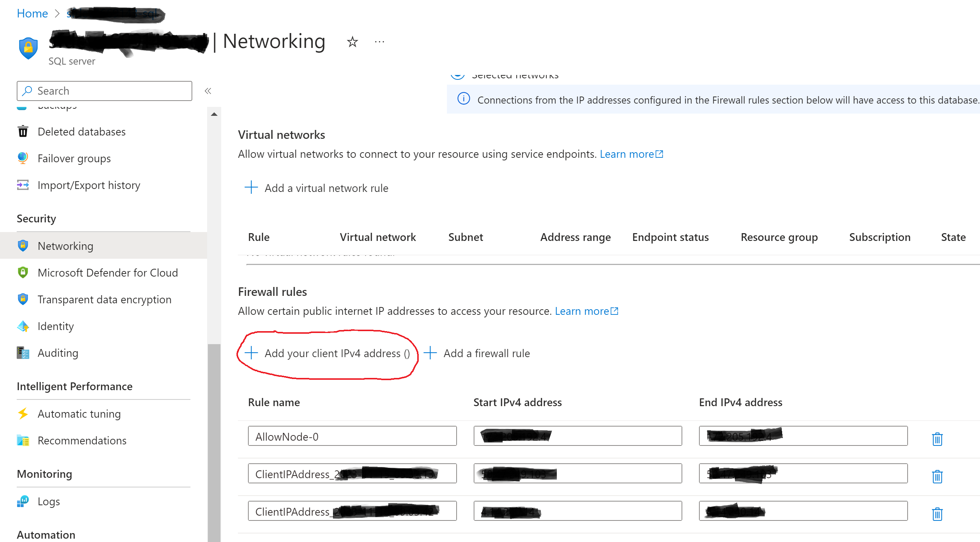Click the Virtual network column header
This screenshot has width=980, height=542.
[x=378, y=237]
